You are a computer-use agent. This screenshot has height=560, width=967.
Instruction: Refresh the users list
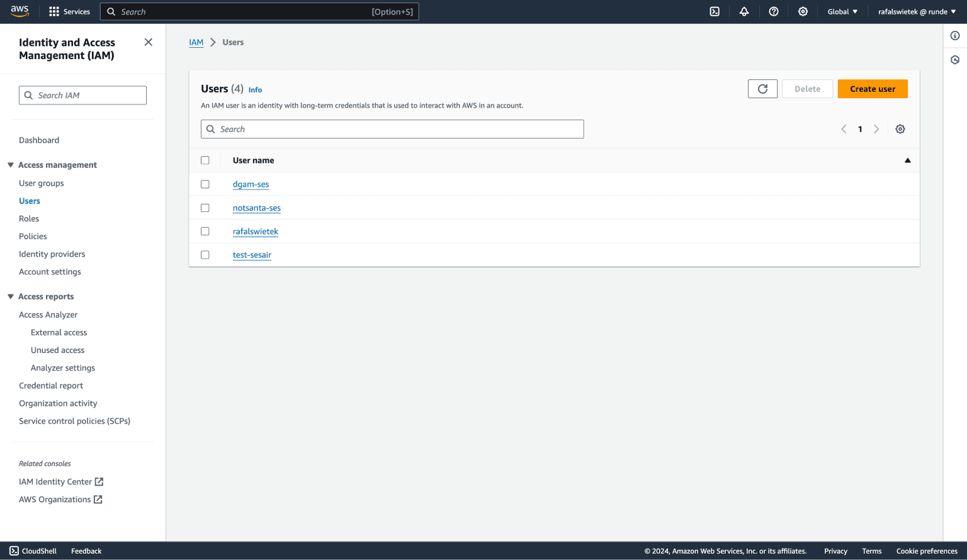tap(762, 89)
